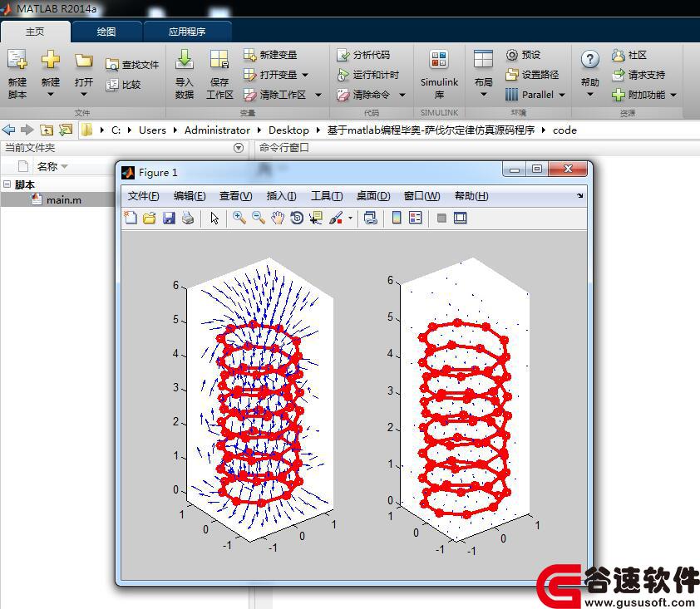Image resolution: width=700 pixels, height=609 pixels.
Task: Click Desktop in the address path
Action: [288, 130]
